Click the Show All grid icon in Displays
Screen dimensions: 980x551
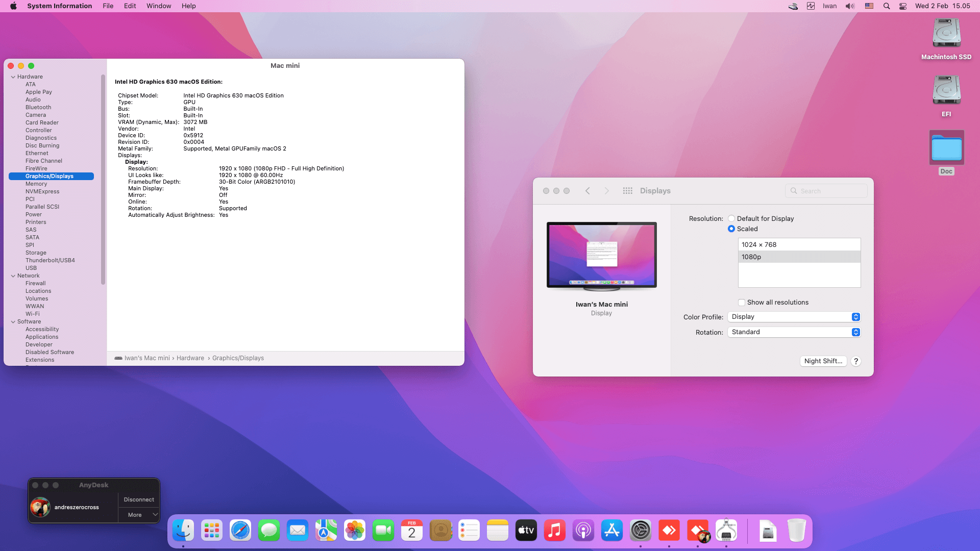click(x=627, y=191)
